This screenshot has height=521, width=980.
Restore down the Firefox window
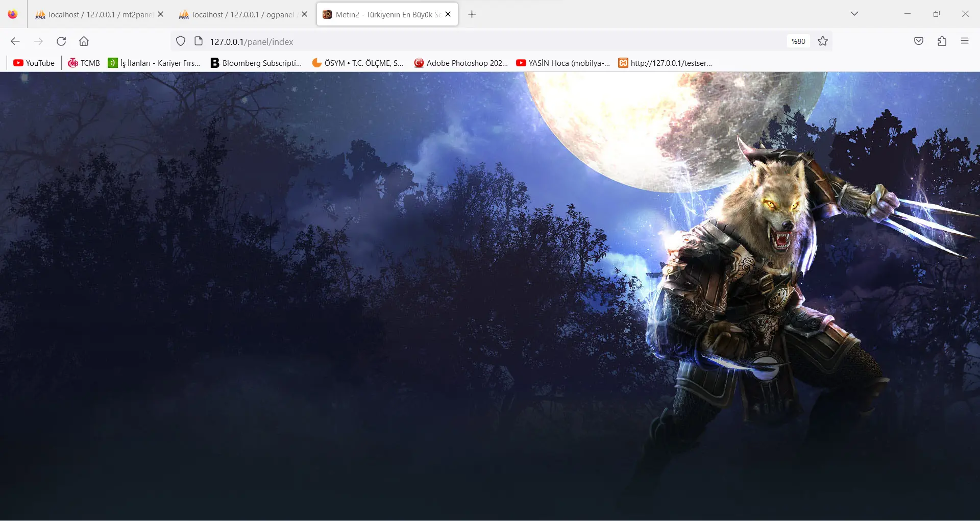937,14
